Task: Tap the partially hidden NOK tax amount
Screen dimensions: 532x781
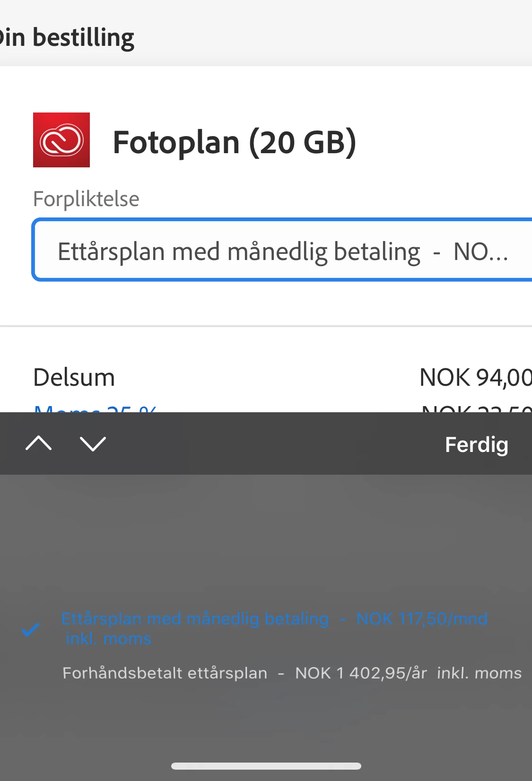Action: click(x=476, y=408)
